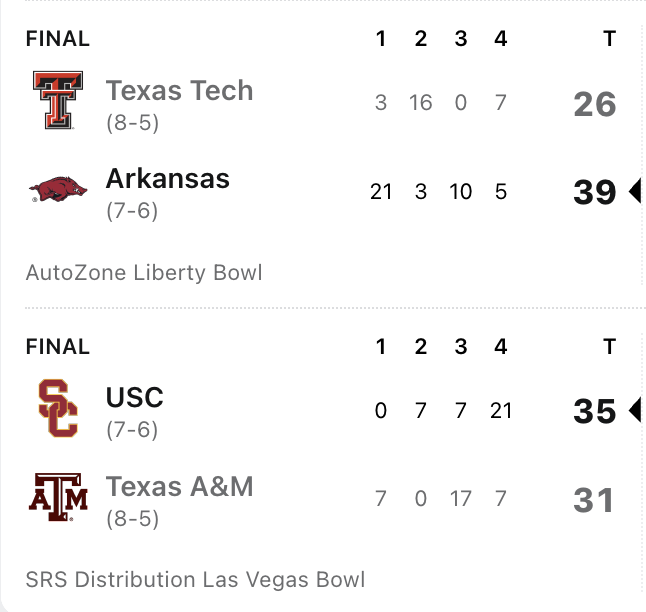Click Texas Tech total score 26

pyautogui.click(x=595, y=104)
